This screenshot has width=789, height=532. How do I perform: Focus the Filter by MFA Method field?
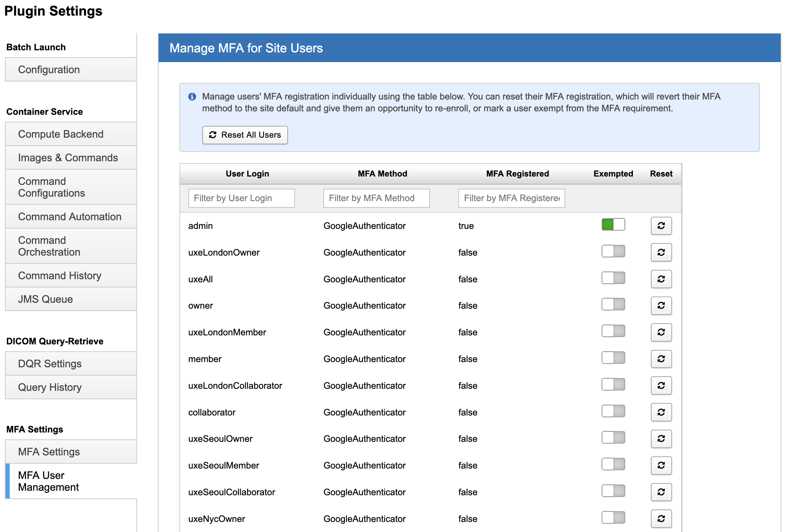pyautogui.click(x=376, y=198)
